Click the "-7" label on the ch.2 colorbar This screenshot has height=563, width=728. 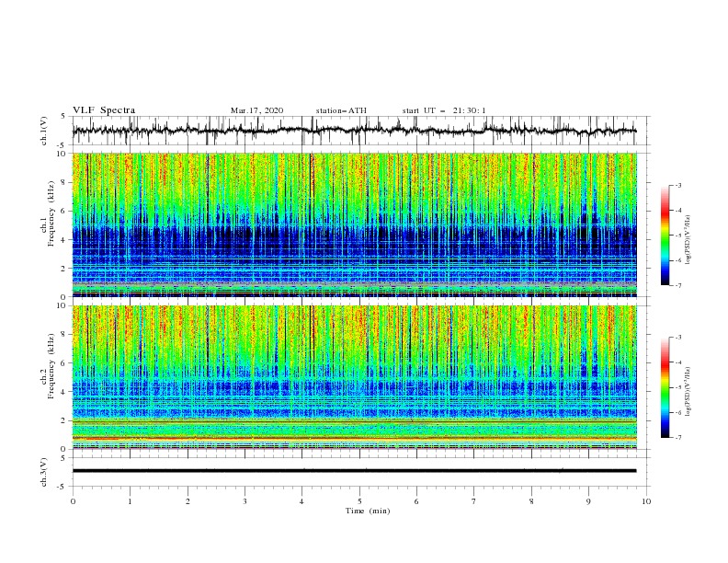click(678, 438)
